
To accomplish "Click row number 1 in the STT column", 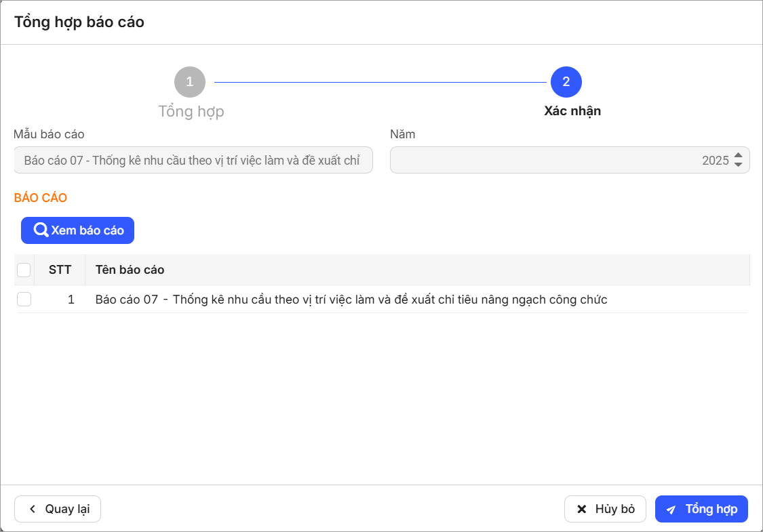I will click(x=71, y=300).
